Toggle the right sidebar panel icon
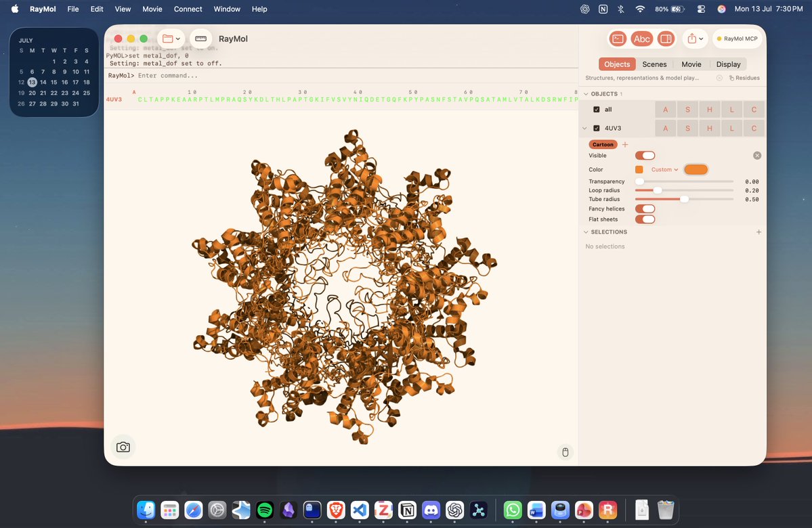This screenshot has height=528, width=812. (666, 39)
